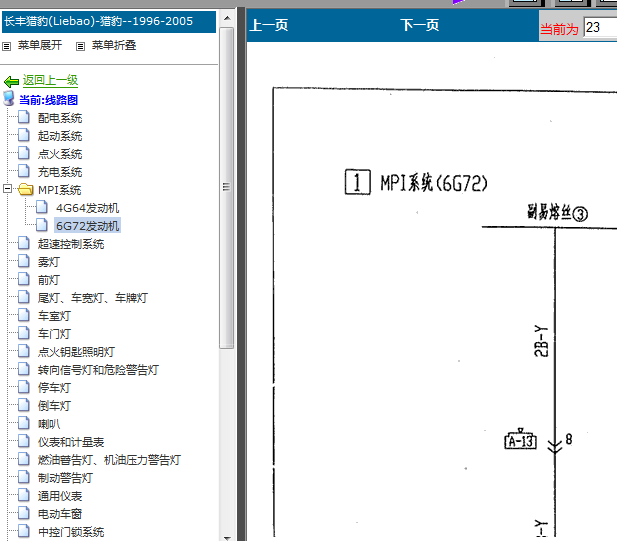The width and height of the screenshot is (617, 541).
Task: Click the page icon beside 电动车窗
Action: (24, 513)
